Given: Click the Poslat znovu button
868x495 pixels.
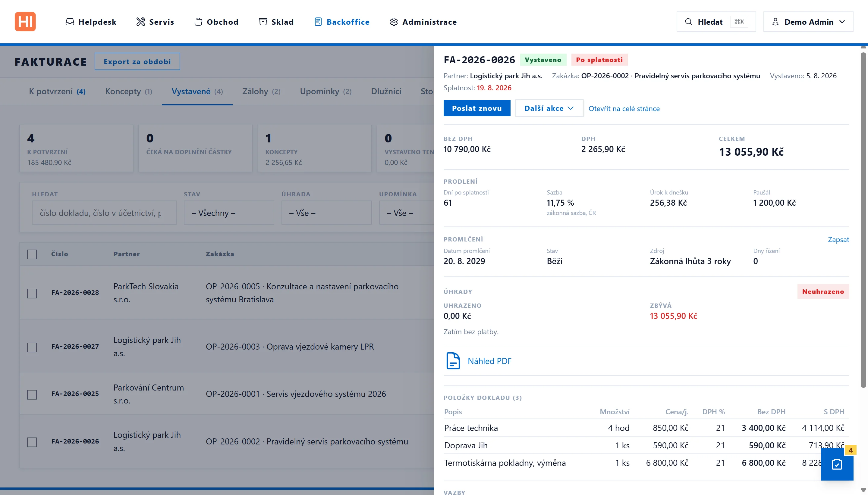Looking at the screenshot, I should pos(477,108).
